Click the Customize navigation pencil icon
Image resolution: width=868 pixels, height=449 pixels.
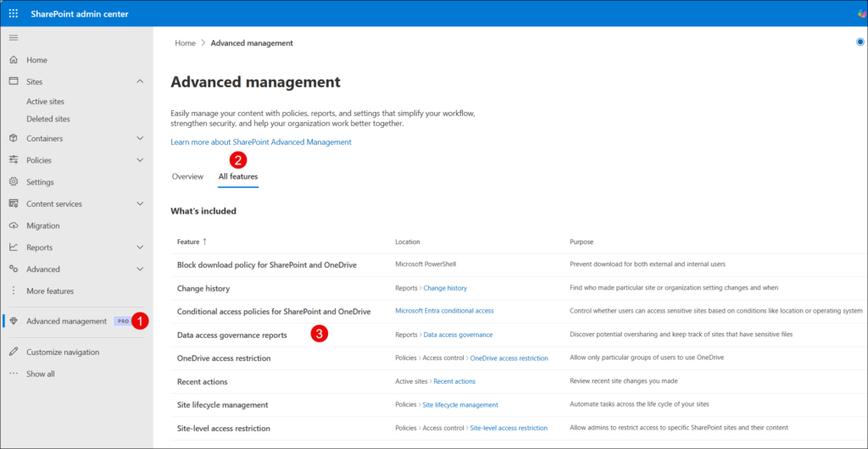pyautogui.click(x=14, y=352)
